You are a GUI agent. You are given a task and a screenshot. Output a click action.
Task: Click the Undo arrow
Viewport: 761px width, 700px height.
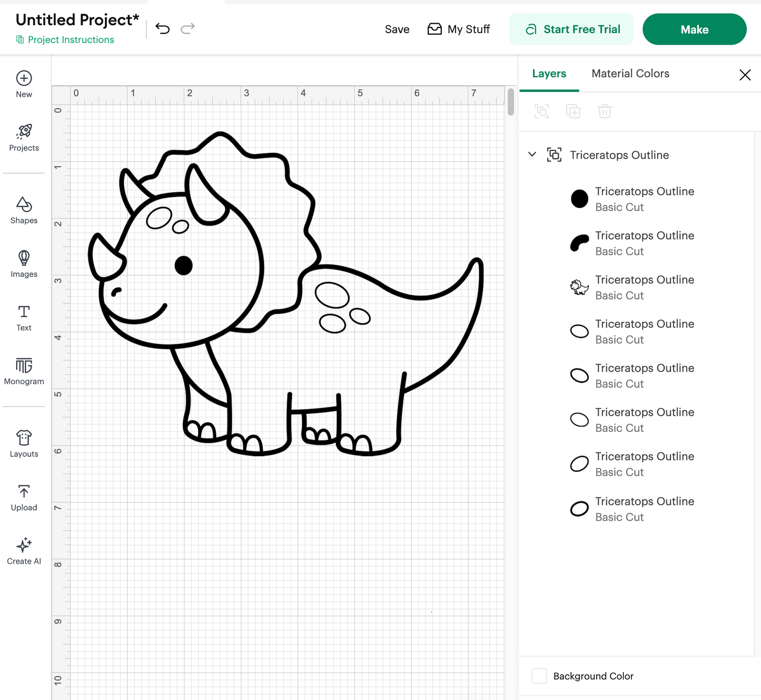pos(163,28)
